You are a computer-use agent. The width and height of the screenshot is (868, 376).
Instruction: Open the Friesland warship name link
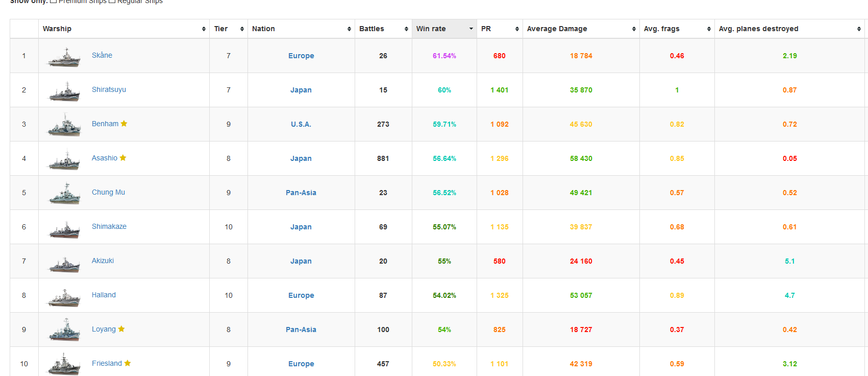[x=107, y=363]
